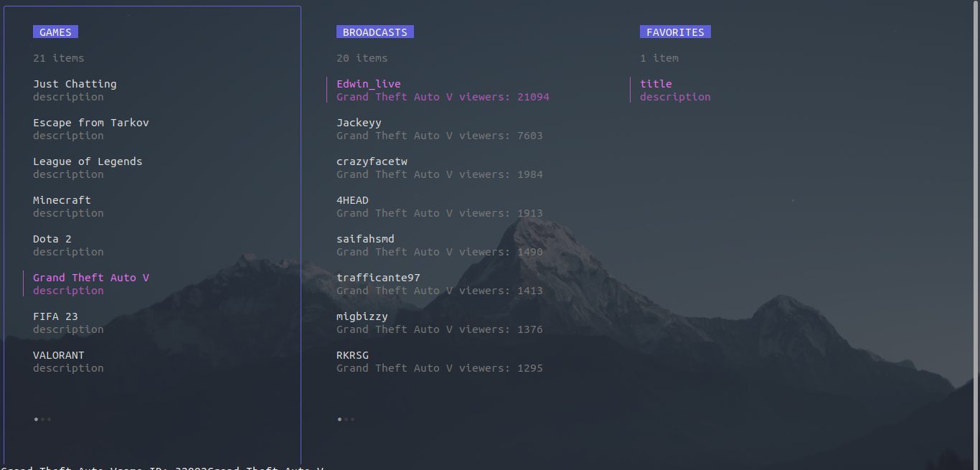Select highlighted Grand Theft Auto V game

91,278
